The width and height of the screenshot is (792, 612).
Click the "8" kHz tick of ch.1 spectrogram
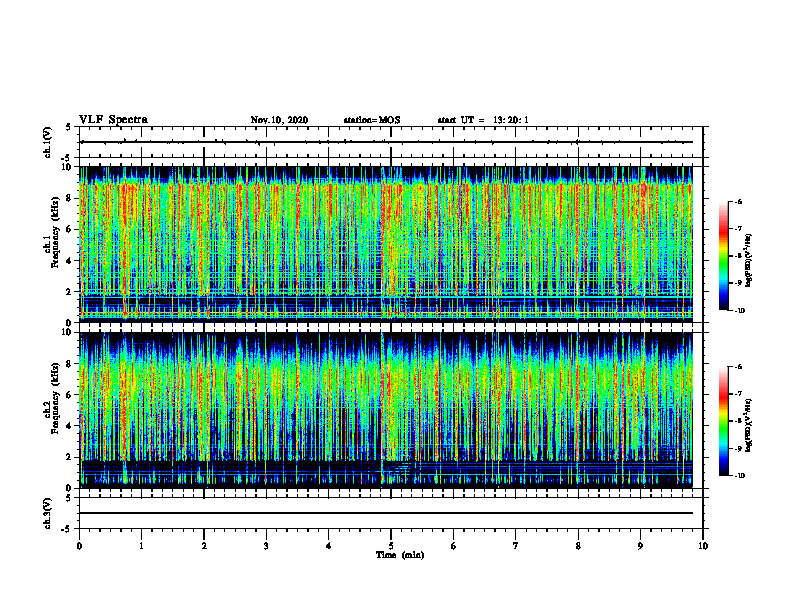tap(69, 198)
